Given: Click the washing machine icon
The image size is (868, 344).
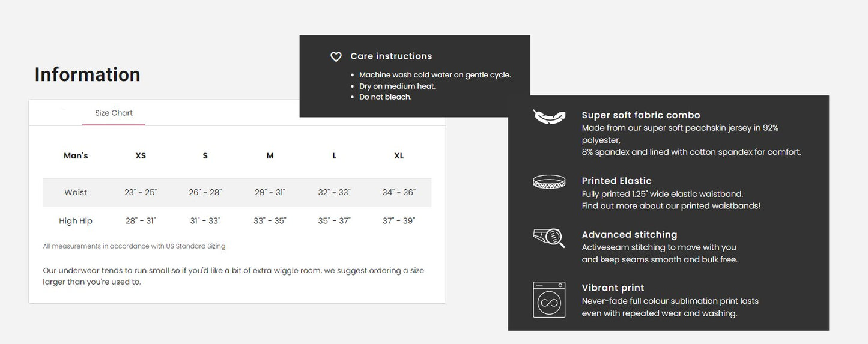Looking at the screenshot, I should pyautogui.click(x=549, y=300).
